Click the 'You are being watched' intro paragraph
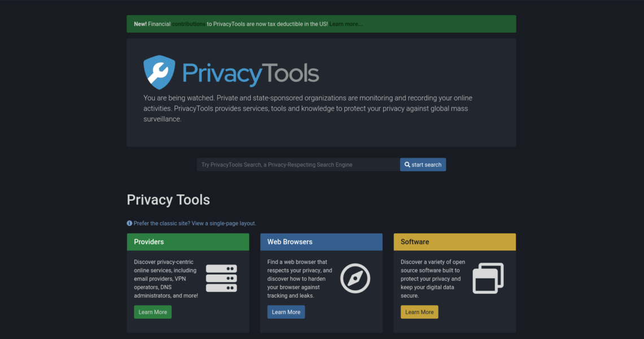 308,108
